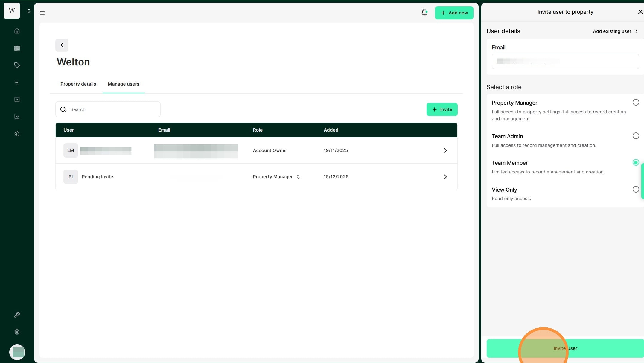The height and width of the screenshot is (363, 644).
Task: Click the fence-like paddocks sidebar icon
Action: (17, 48)
